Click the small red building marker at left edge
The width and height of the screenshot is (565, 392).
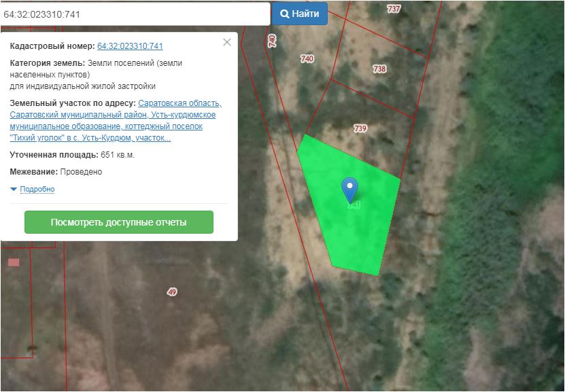[14, 262]
